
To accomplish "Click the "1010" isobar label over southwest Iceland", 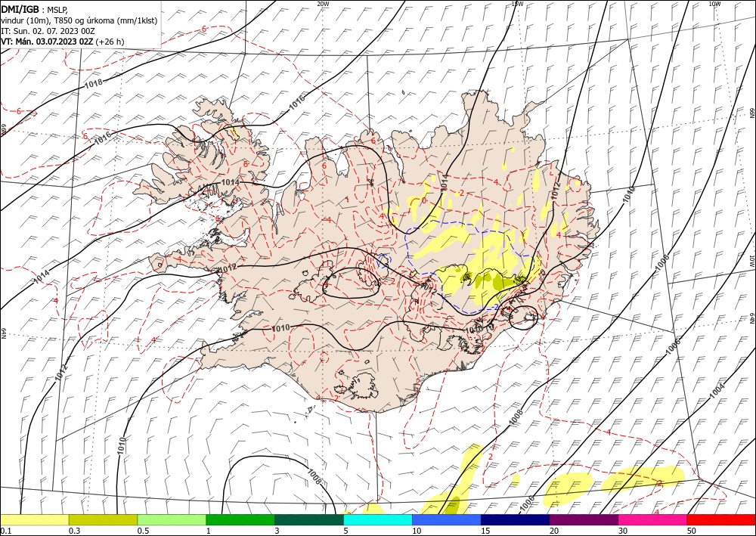I will click(280, 328).
